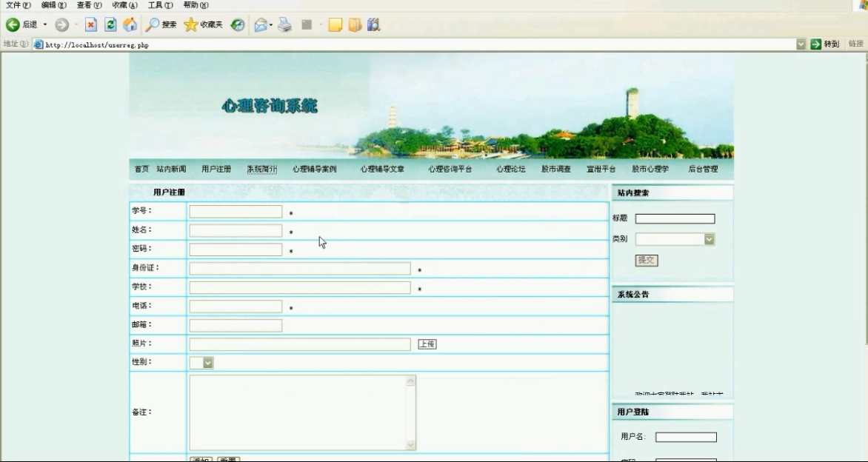
Task: Go to Home page icon
Action: pyautogui.click(x=130, y=24)
